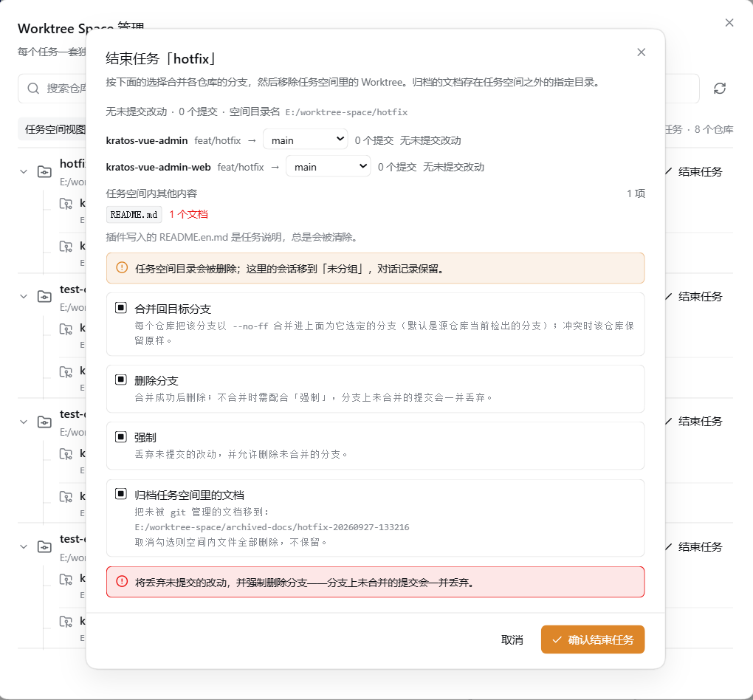753x700 pixels.
Task: Click the path E:/worktree-space/hotfix
Action: [346, 112]
